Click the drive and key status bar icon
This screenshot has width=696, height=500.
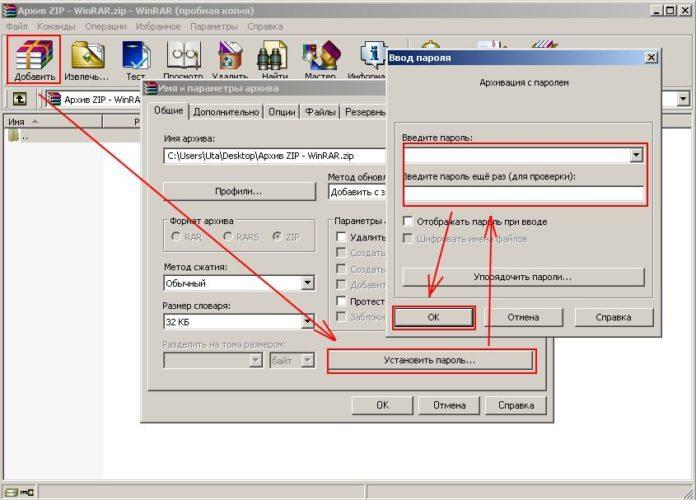[x=20, y=492]
